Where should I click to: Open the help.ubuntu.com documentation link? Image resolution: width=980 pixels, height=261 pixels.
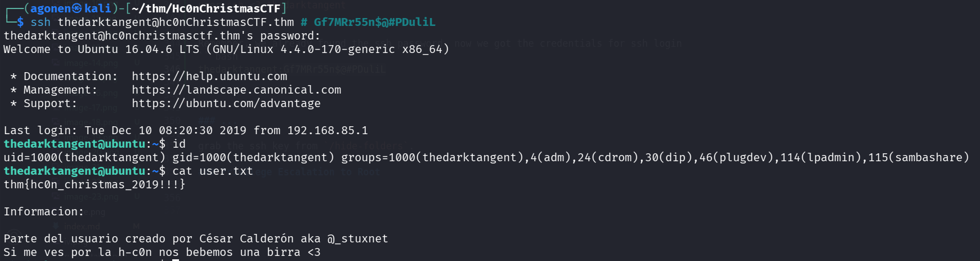209,76
